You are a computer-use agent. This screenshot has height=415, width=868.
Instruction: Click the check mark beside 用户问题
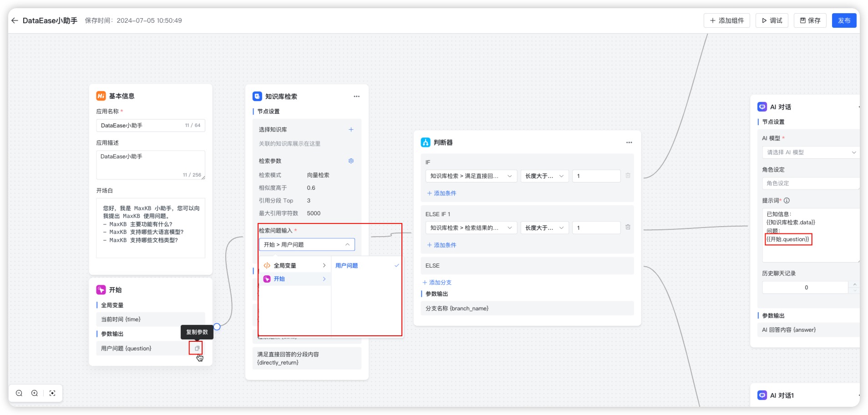coord(396,266)
